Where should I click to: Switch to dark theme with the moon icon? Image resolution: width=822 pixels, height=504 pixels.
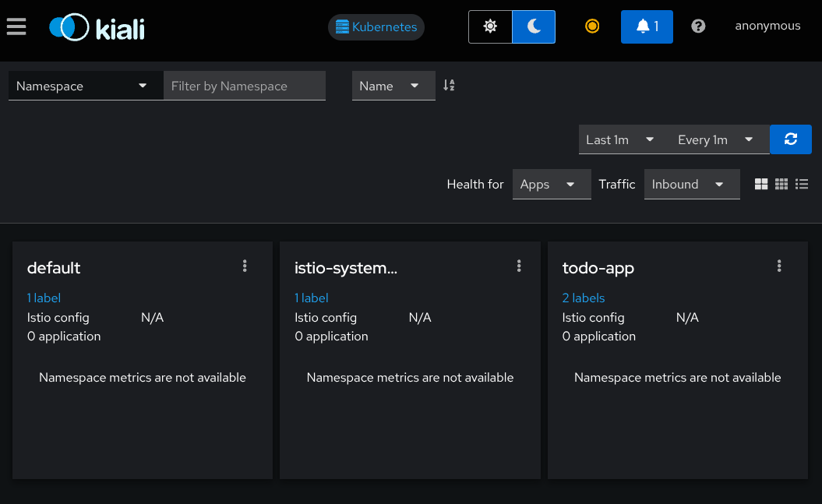(534, 26)
